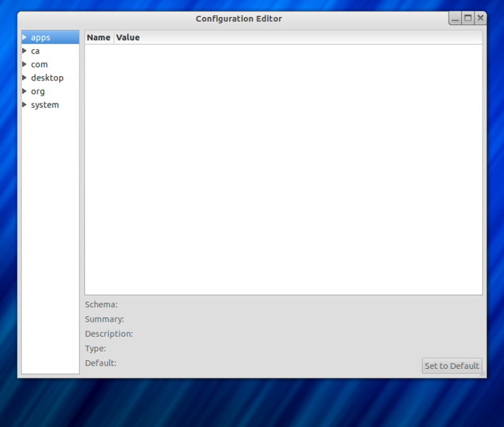The width and height of the screenshot is (504, 427).
Task: Expand the ca folder triangle
Action: click(25, 51)
